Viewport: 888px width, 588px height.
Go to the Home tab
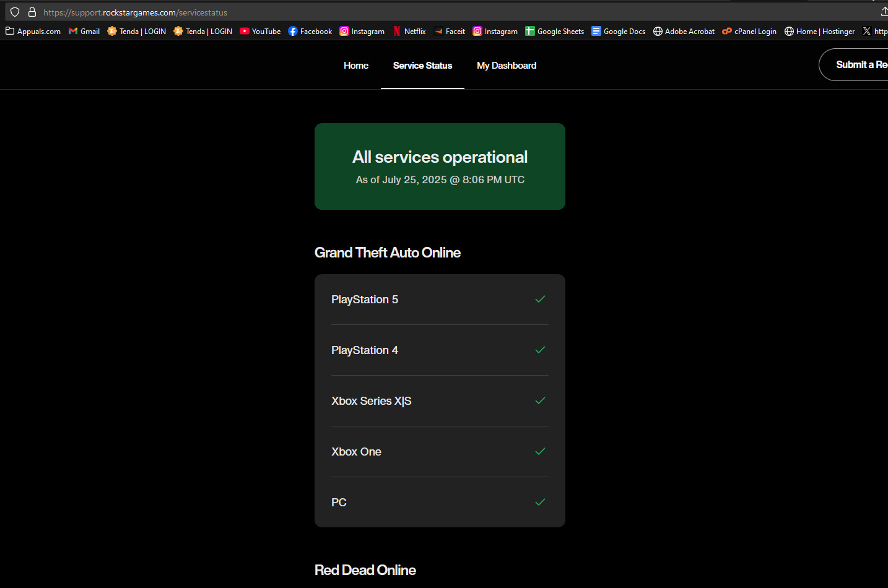(x=356, y=66)
